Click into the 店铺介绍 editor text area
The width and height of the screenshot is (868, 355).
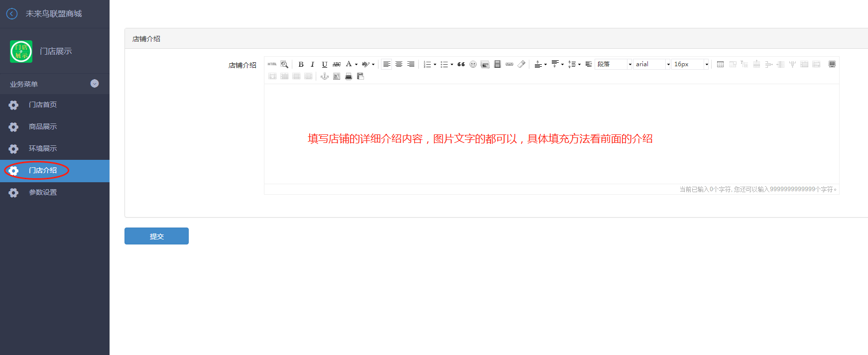pos(551,134)
